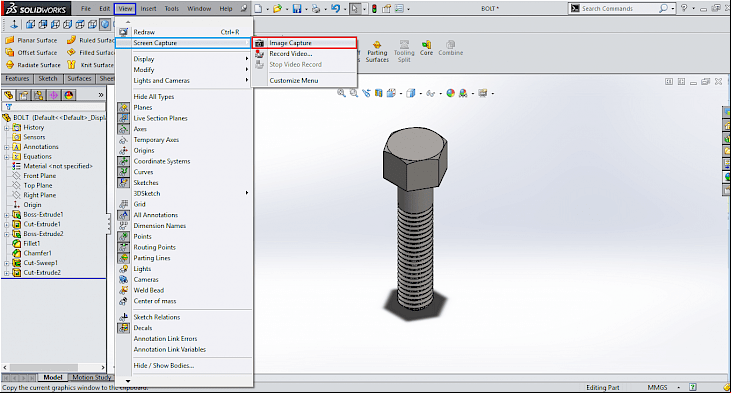Click the Offset Surface tool

point(31,53)
